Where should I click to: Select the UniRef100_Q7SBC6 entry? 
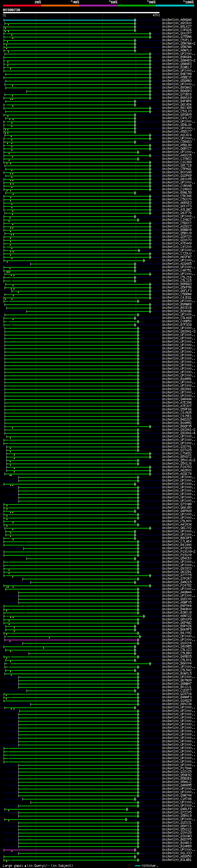click(x=177, y=94)
